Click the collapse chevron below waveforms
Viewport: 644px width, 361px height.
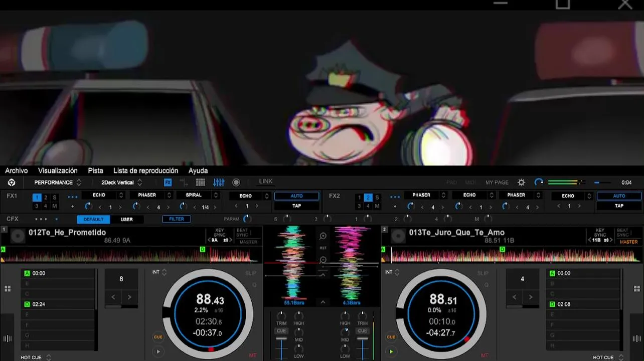point(323,302)
